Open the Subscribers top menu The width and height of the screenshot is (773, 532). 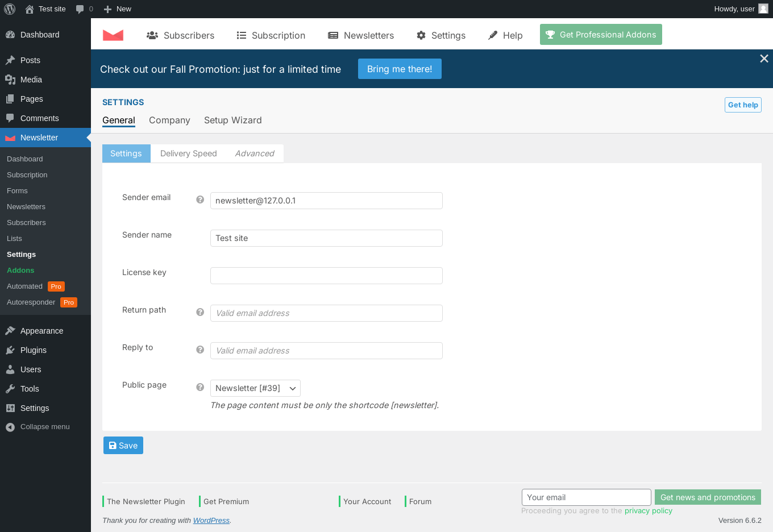coord(180,35)
